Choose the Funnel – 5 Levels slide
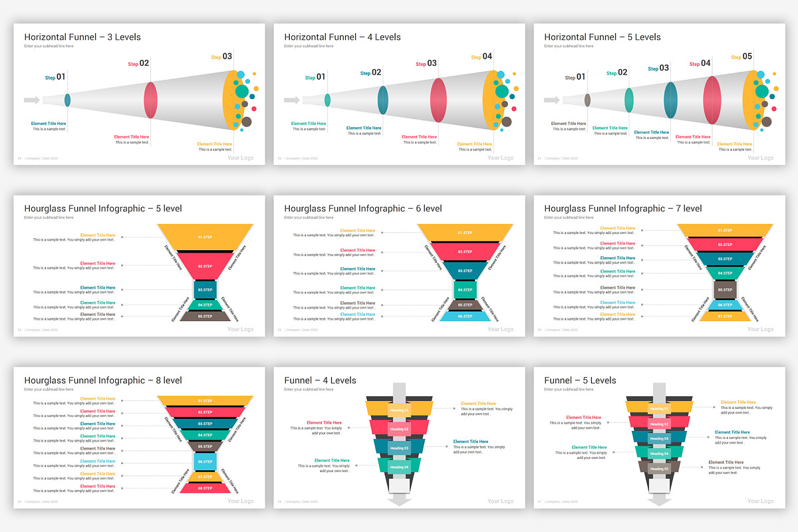Viewport: 798px width, 532px height. pos(659,438)
